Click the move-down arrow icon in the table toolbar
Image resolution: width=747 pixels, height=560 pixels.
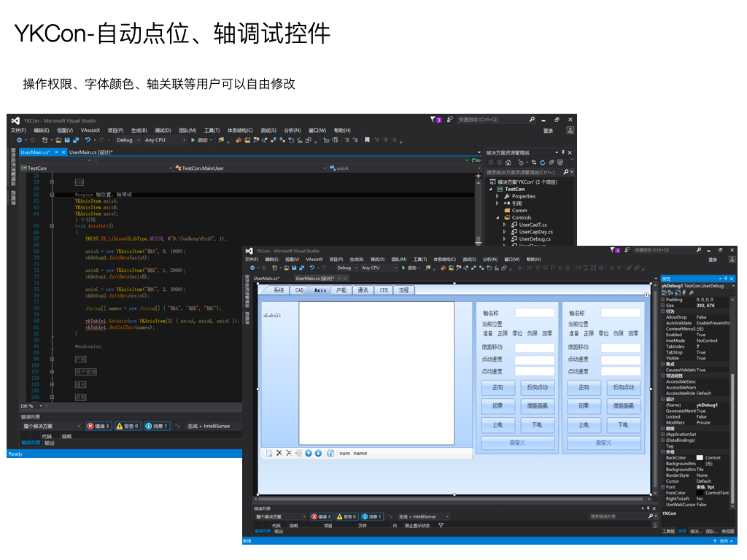coord(318,453)
